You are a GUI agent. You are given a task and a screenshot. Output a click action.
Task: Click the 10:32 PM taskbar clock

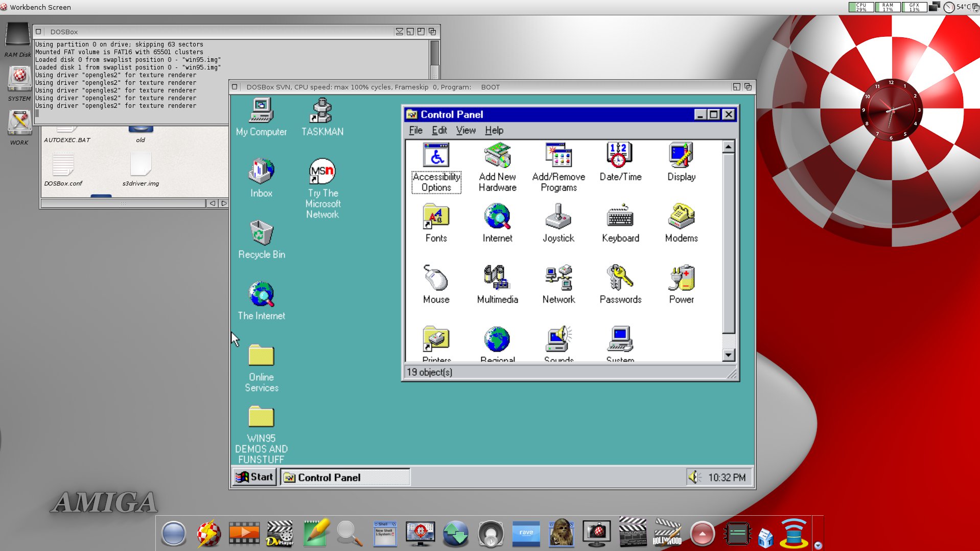coord(727,477)
